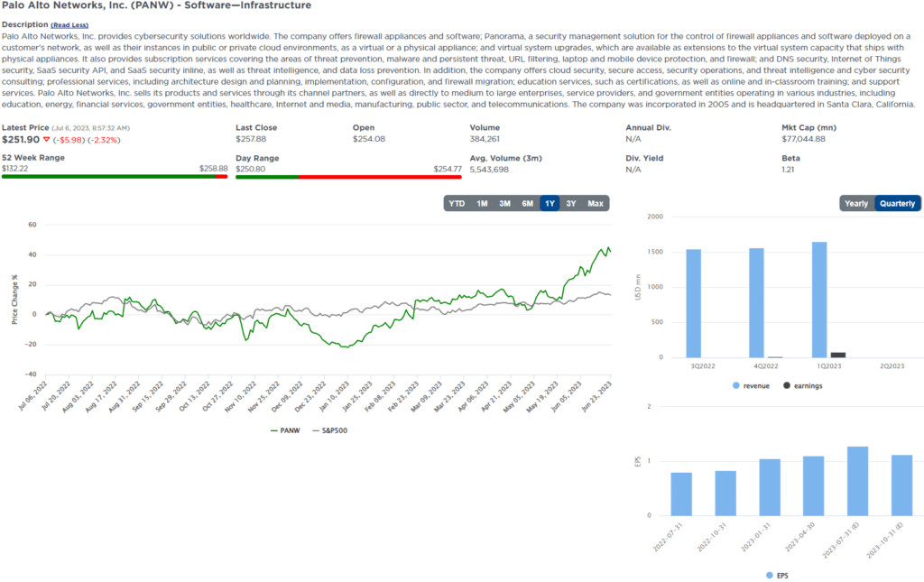Click the 4Q2022 revenue bar
Image resolution: width=924 pixels, height=582 pixels.
click(x=757, y=303)
